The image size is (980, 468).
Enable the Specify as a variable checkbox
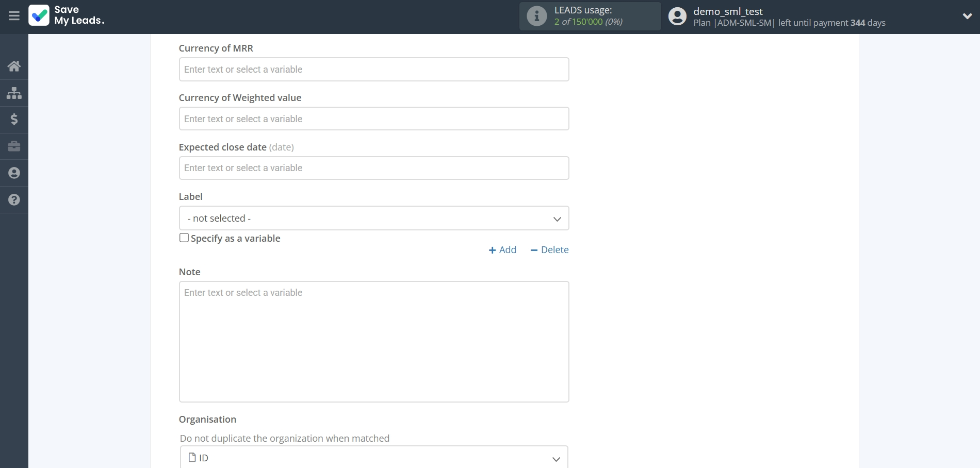coord(184,238)
